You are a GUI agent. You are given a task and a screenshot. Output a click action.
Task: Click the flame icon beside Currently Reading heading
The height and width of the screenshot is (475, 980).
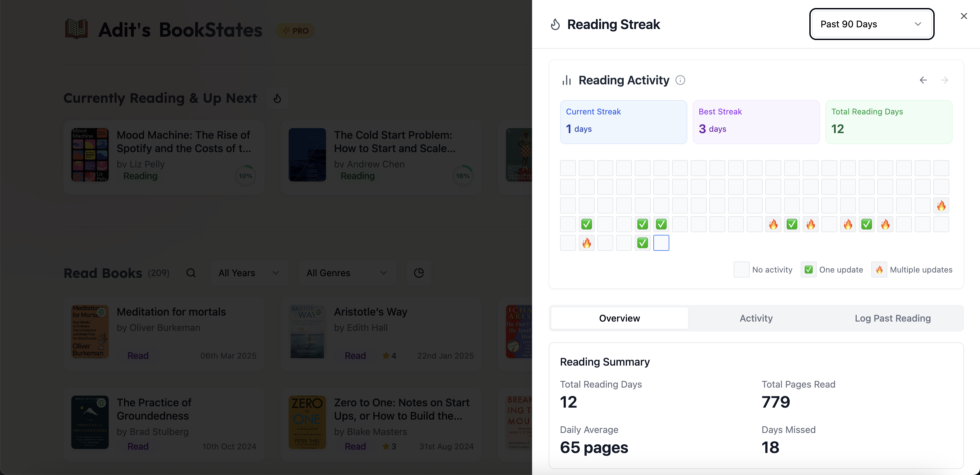(277, 98)
